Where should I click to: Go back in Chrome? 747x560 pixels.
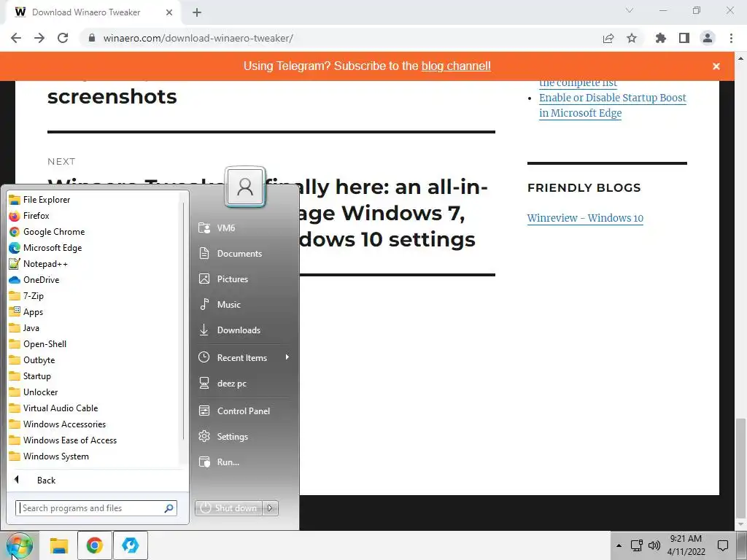16,38
